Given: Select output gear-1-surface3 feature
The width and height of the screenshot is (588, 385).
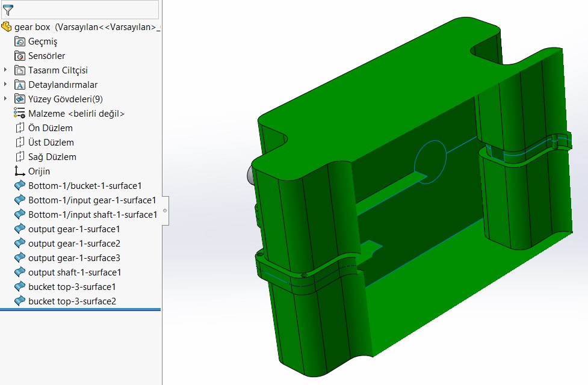Looking at the screenshot, I should coord(74,258).
